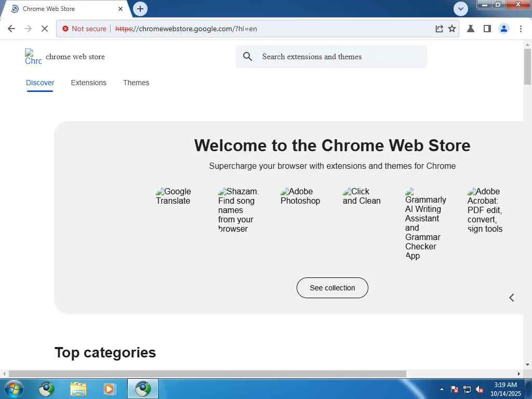Viewport: 532px width, 399px height.
Task: Stop loading the page with X button
Action: (45, 29)
